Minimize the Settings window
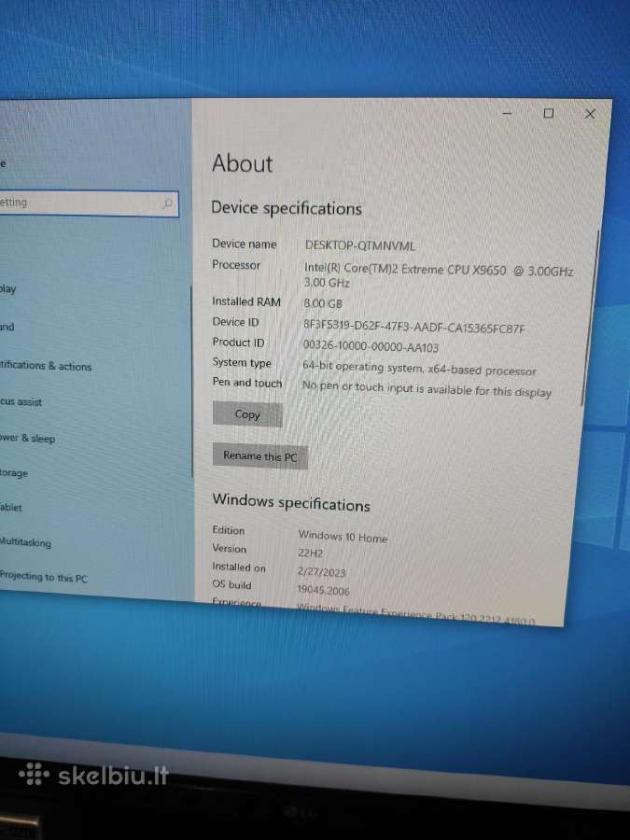The width and height of the screenshot is (630, 840). point(508,113)
